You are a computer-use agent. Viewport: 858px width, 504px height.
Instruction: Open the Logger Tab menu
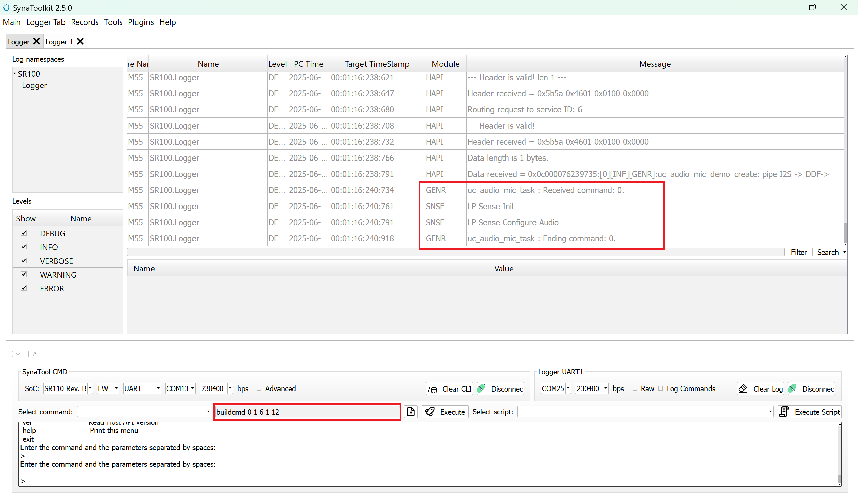46,22
